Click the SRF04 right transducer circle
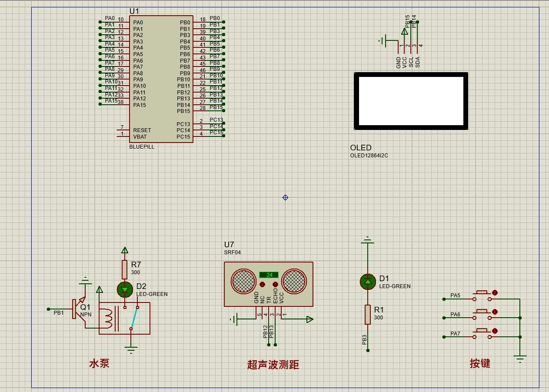Image resolution: width=549 pixels, height=392 pixels. click(294, 281)
